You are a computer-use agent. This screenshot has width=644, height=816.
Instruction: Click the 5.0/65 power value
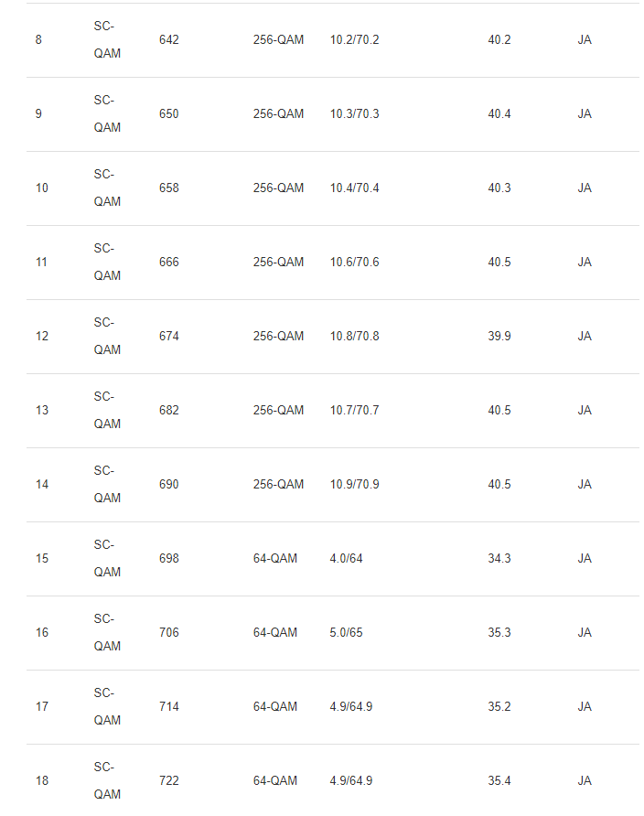point(346,633)
